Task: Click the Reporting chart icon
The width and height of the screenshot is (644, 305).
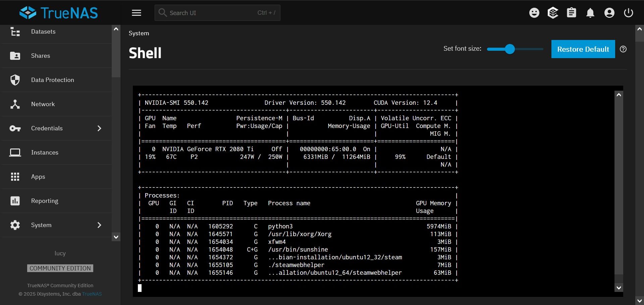Action: click(15, 201)
